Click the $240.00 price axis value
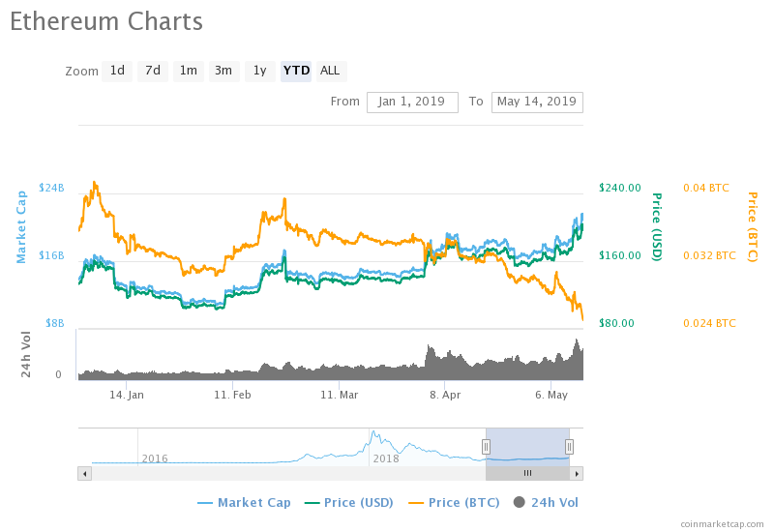The image size is (774, 532). tap(620, 188)
